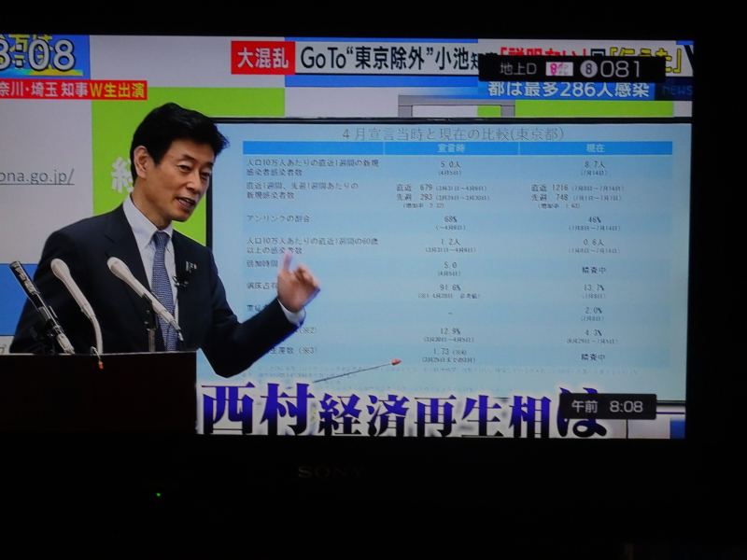
Task: Click the 直近 679 value
Action: (415, 188)
